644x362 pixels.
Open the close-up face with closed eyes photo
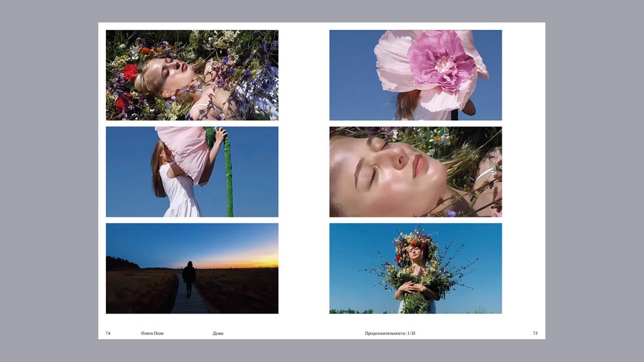tap(415, 172)
